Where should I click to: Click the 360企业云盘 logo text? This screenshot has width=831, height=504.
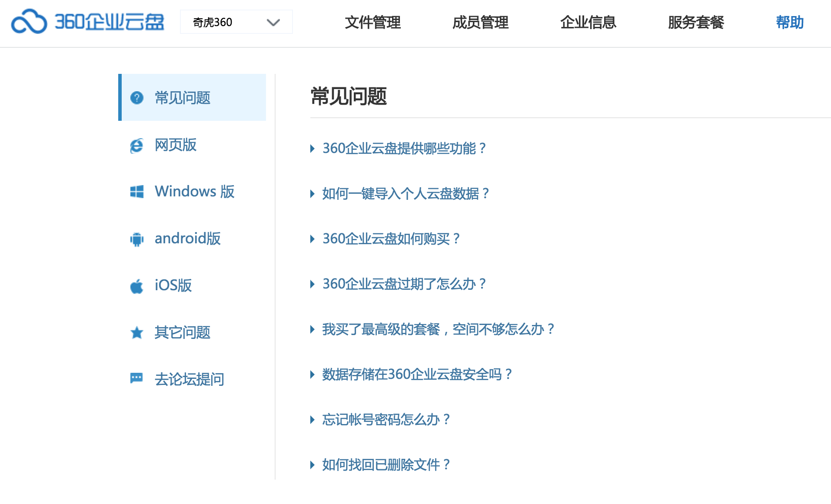point(110,22)
